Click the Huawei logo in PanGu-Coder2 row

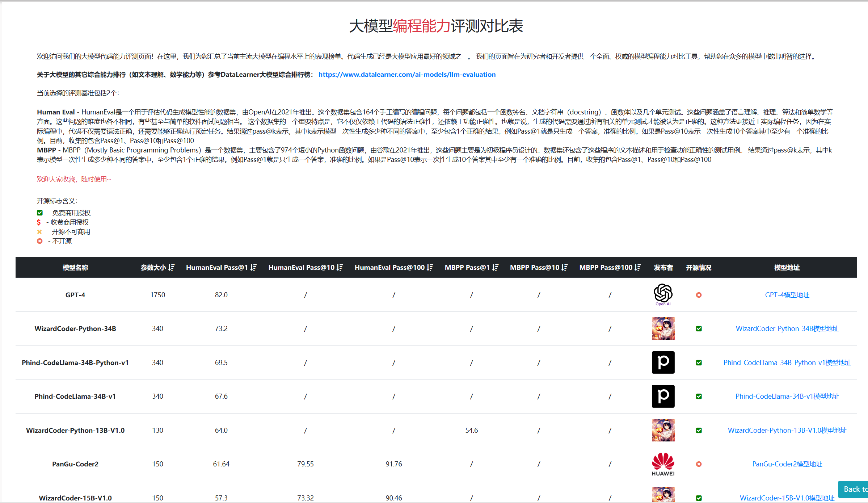click(x=663, y=464)
